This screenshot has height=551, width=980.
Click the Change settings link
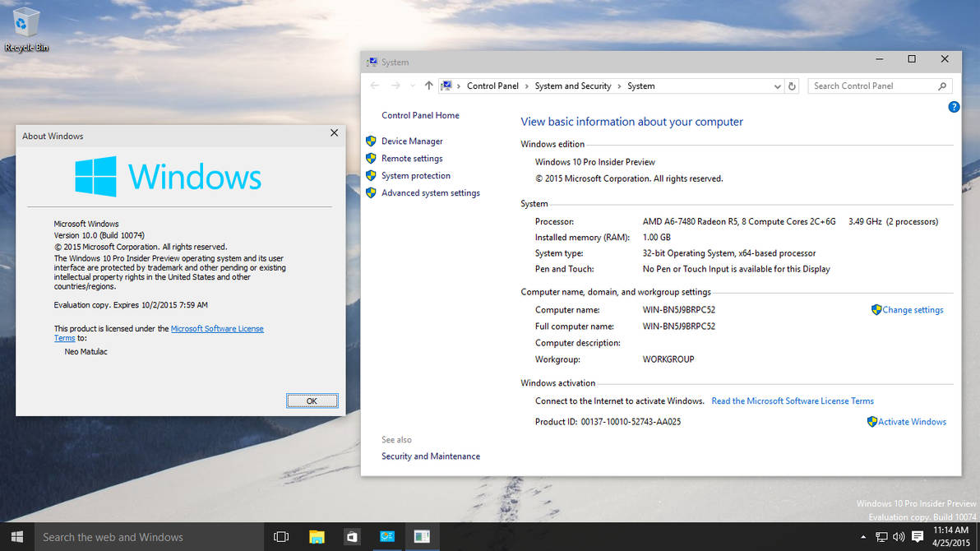913,309
